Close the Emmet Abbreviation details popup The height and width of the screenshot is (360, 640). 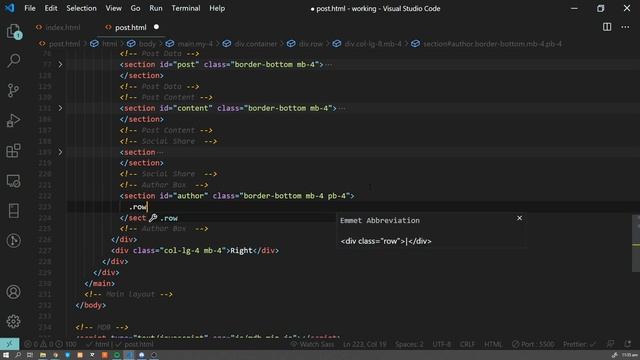coord(519,218)
